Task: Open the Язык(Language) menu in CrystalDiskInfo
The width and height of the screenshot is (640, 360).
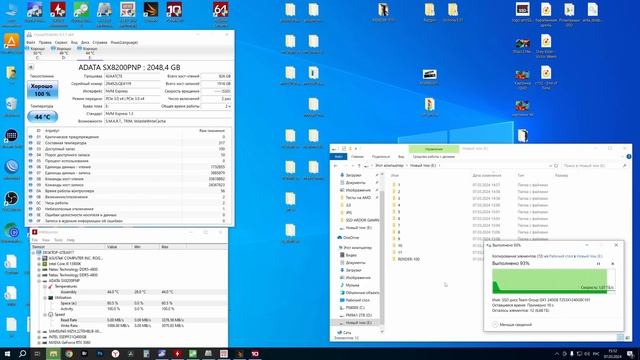Action: point(124,42)
